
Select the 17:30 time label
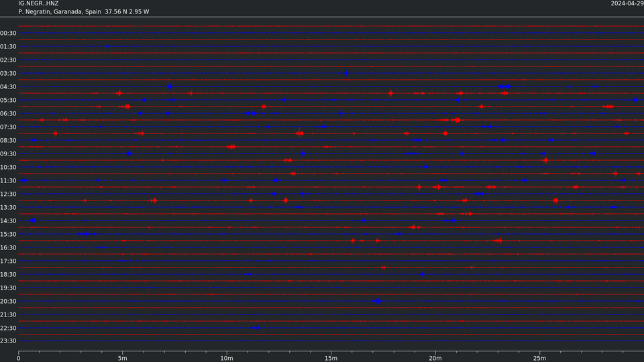pyautogui.click(x=8, y=261)
